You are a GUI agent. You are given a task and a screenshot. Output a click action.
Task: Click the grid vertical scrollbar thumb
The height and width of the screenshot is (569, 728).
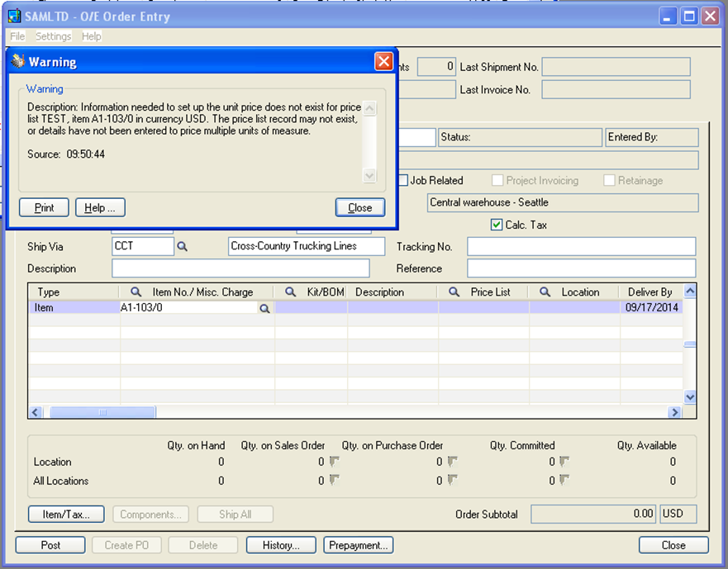[x=690, y=344]
